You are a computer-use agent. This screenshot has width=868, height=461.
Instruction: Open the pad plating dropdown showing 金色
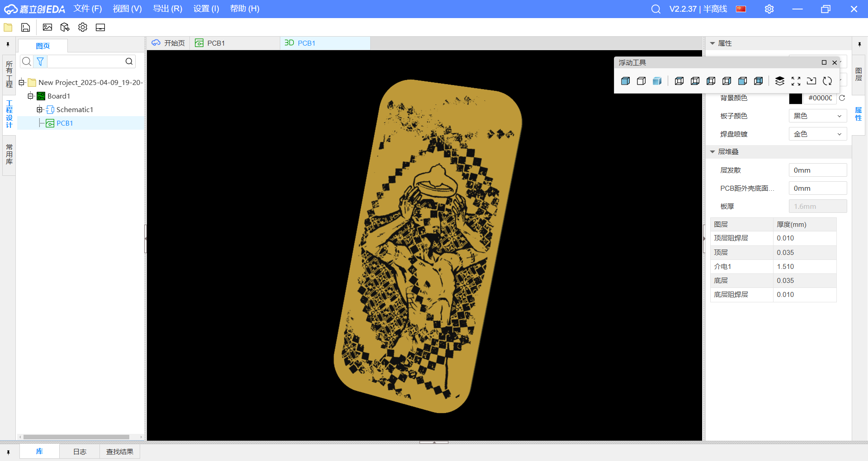click(818, 134)
